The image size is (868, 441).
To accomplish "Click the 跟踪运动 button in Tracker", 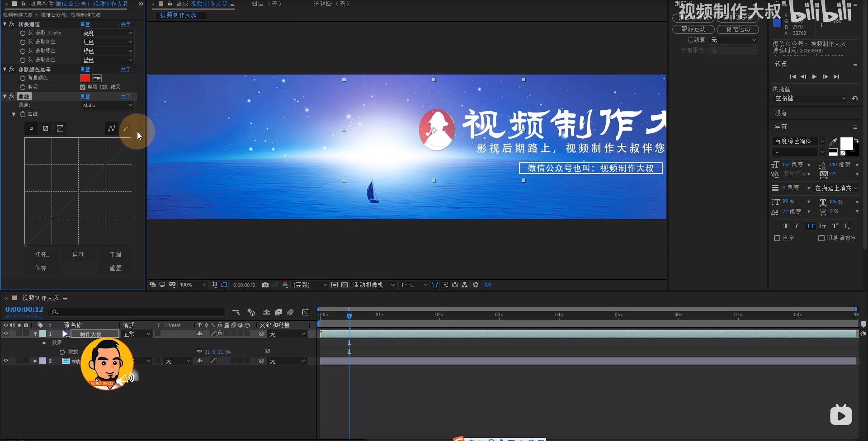I will 693,29.
